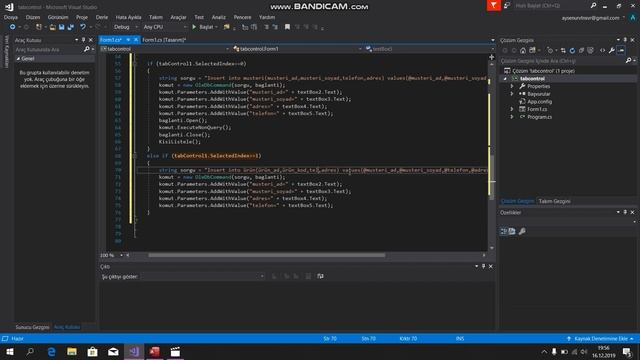Click the search magnifier in Araç Kutusu
Viewport: 640px width, 360px height.
click(x=87, y=49)
